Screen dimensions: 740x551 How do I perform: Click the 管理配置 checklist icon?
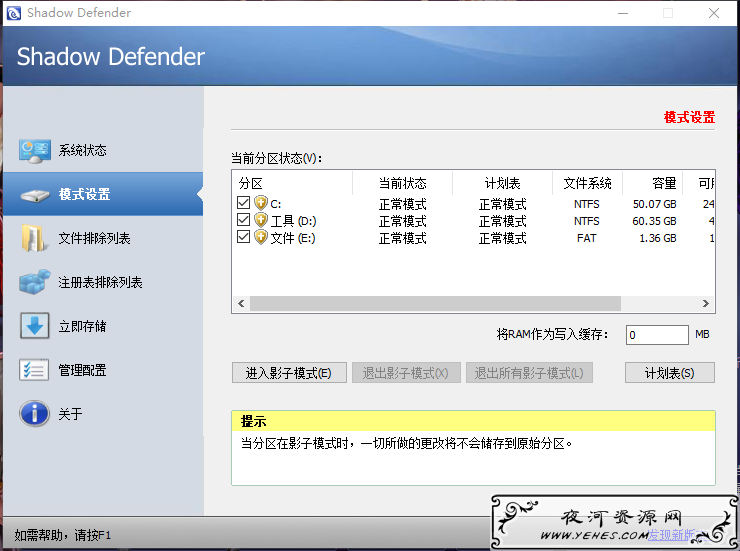(x=34, y=370)
